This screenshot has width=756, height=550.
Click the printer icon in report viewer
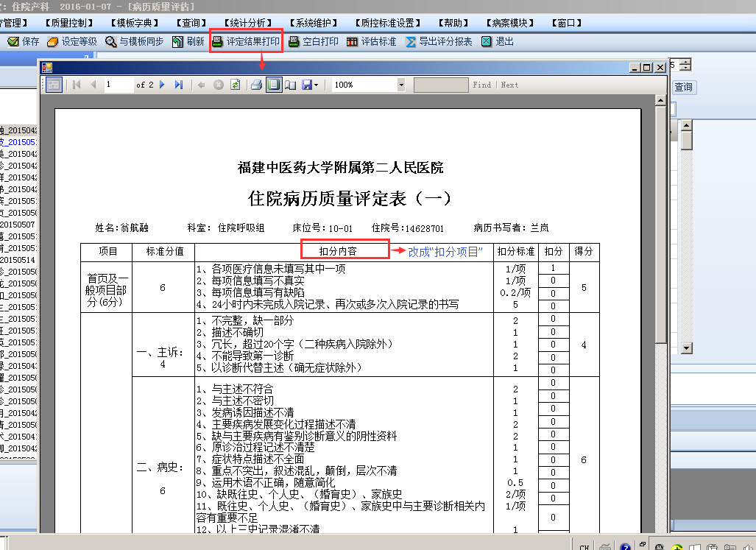tap(256, 85)
